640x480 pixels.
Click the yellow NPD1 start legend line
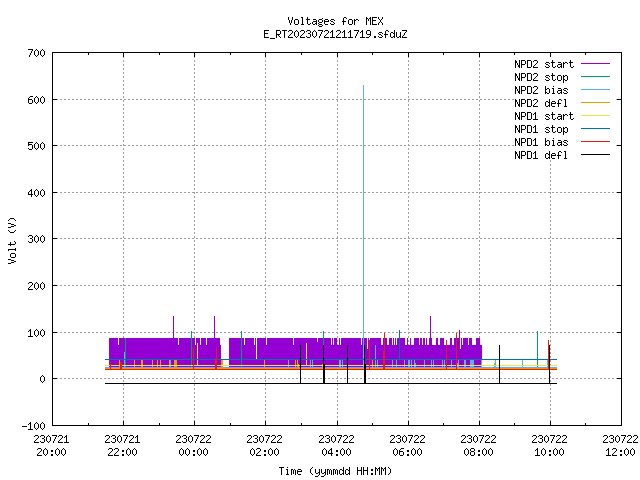(595, 116)
